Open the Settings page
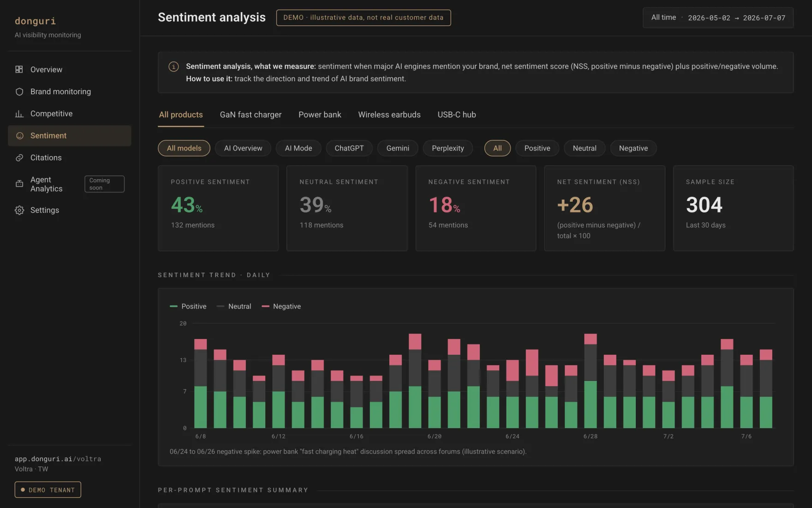 pos(70,210)
